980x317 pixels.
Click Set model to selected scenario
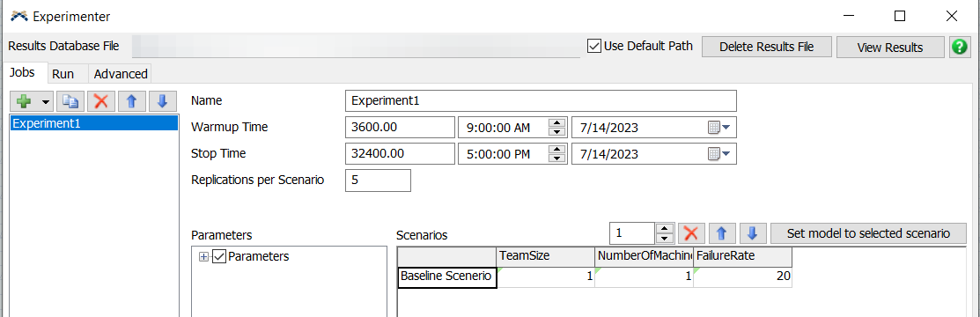pyautogui.click(x=868, y=234)
